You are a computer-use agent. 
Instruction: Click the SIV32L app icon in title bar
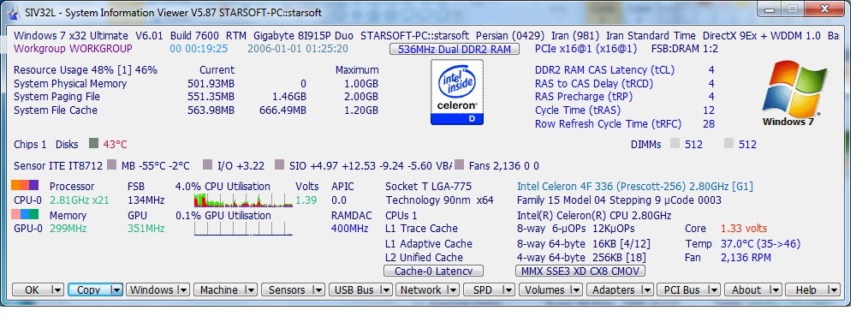tap(15, 12)
